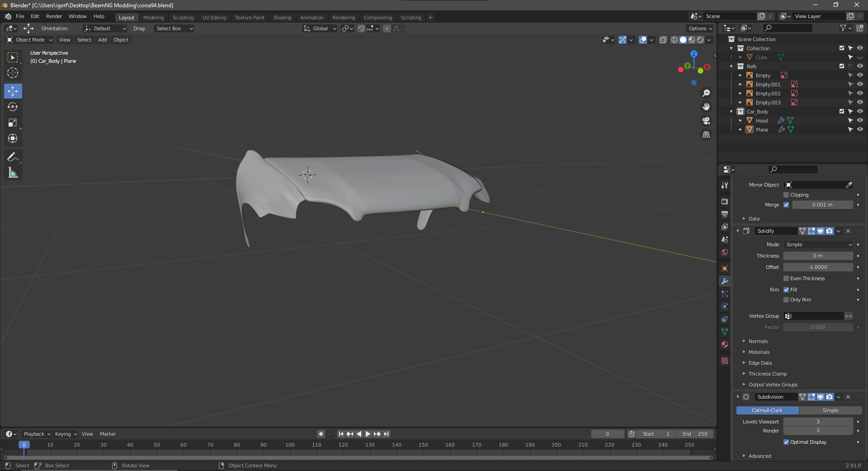The width and height of the screenshot is (868, 471).
Task: Click the Solidify Thickness field
Action: point(818,256)
